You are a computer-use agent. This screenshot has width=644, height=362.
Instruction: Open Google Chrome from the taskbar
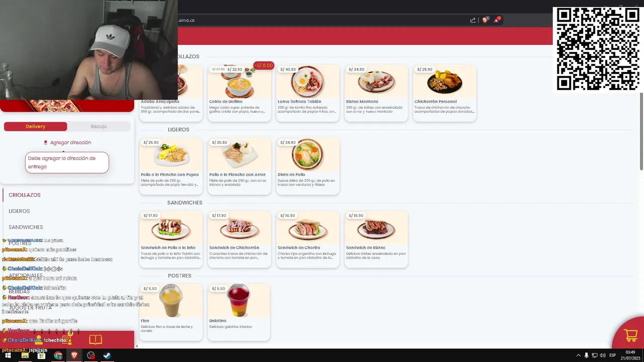pos(58,355)
